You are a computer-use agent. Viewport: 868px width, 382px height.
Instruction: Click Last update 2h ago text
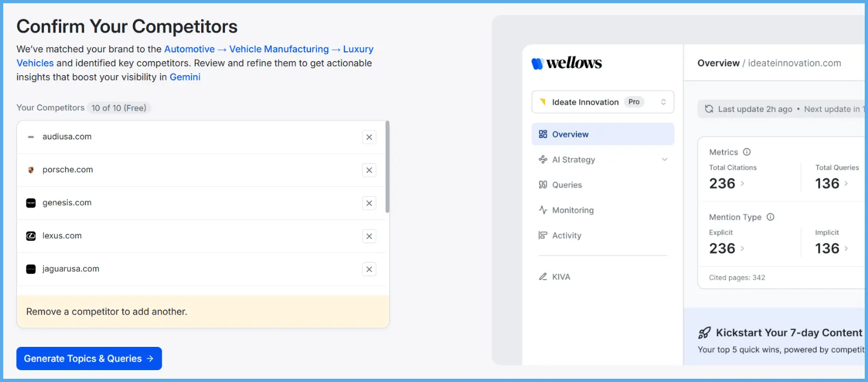pyautogui.click(x=755, y=109)
